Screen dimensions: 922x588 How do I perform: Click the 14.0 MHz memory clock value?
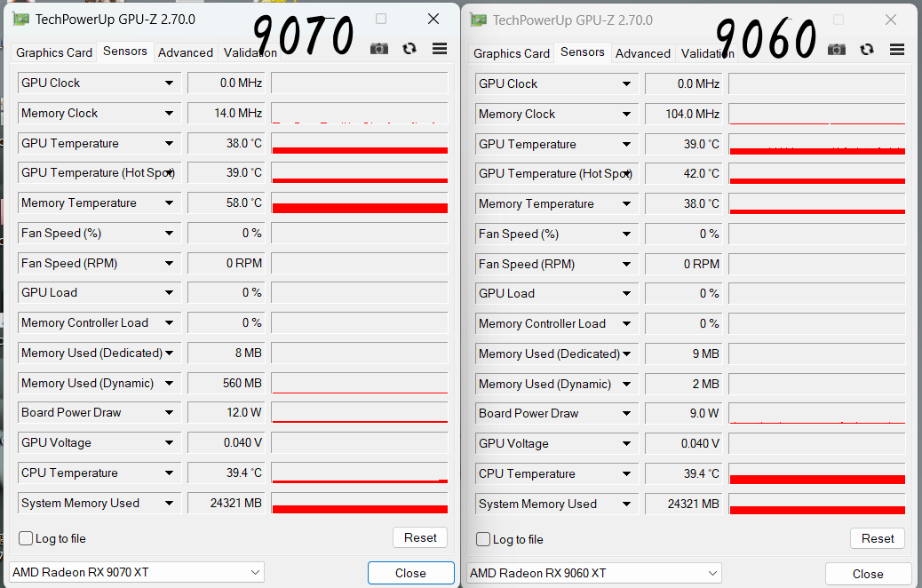(x=227, y=113)
